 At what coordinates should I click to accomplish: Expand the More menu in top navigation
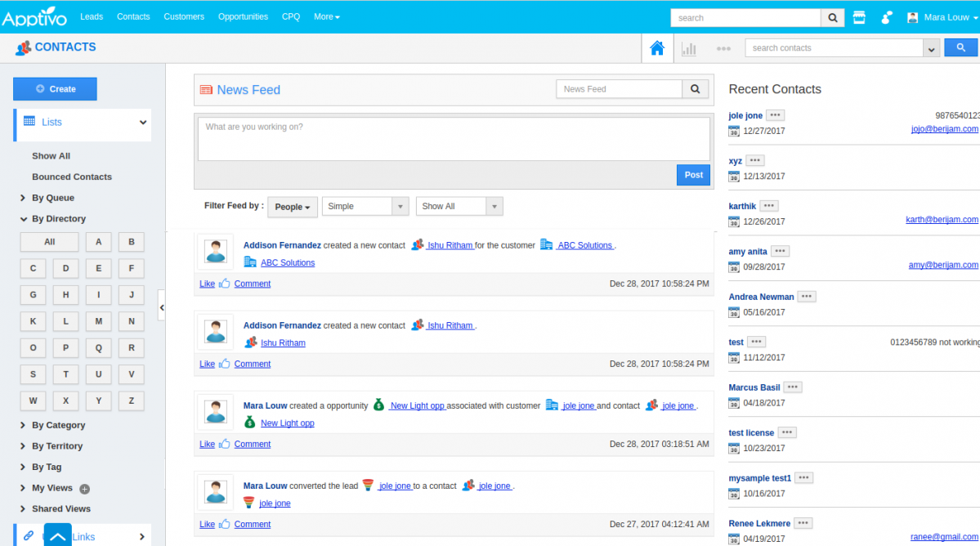326,17
